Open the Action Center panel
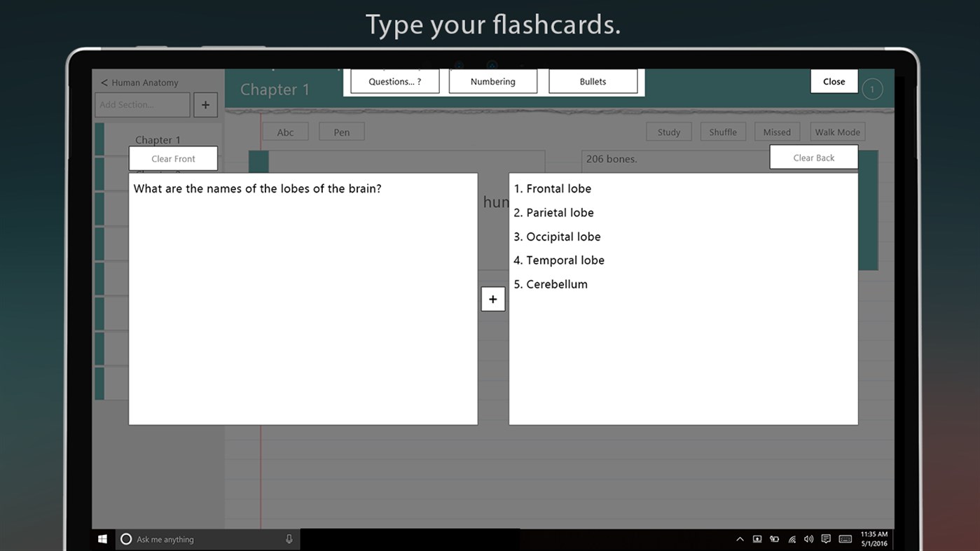The image size is (980, 551). (x=826, y=538)
